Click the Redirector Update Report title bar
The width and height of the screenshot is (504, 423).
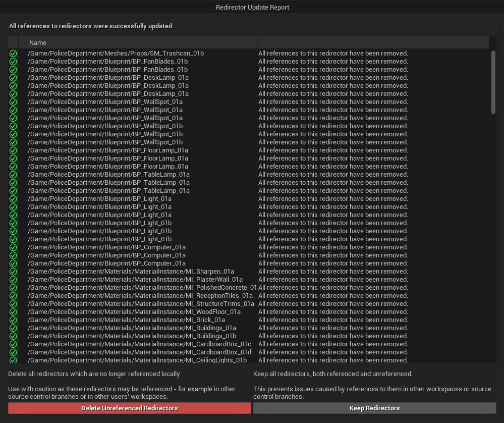tap(252, 7)
